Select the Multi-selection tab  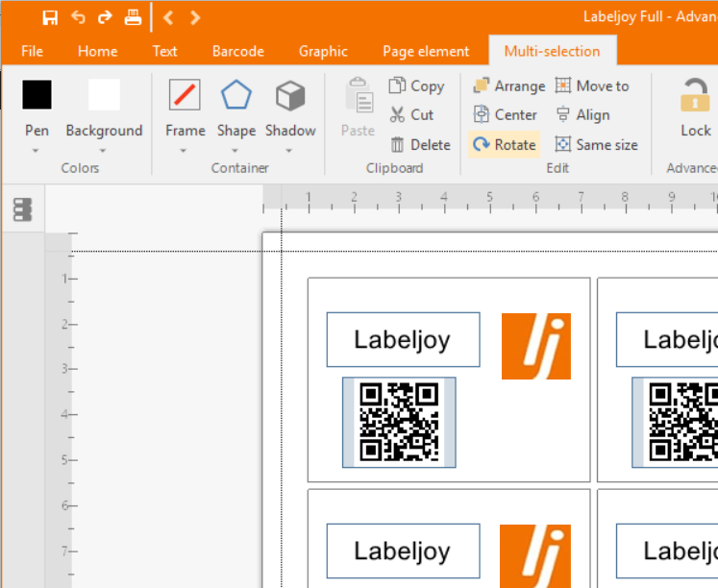coord(553,51)
